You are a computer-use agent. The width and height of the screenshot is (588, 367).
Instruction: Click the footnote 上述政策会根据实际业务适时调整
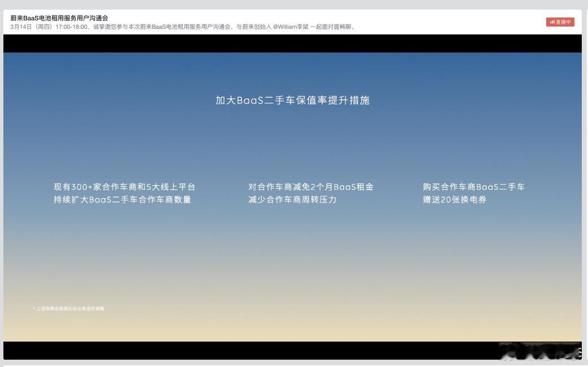point(68,308)
